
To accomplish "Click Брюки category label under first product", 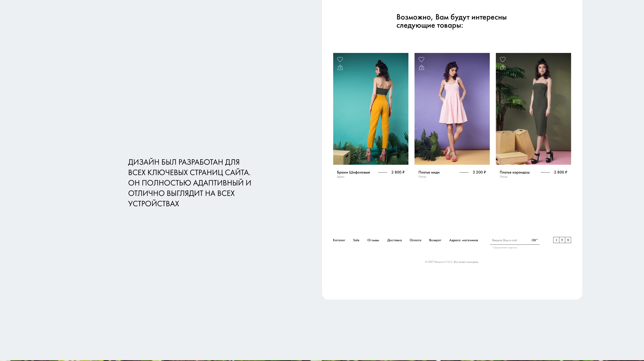I will (x=341, y=177).
